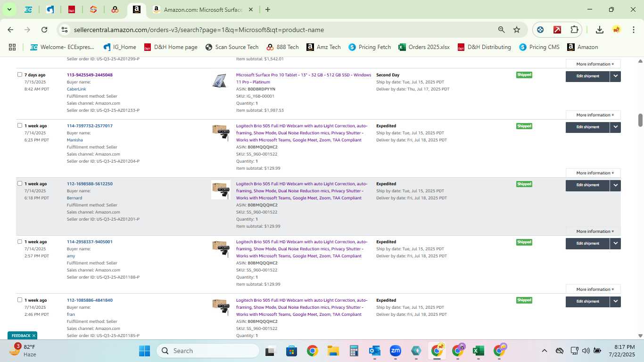The image size is (644, 362).
Task: Select checkbox for order 113-9425549-2445048
Action: [x=20, y=74]
